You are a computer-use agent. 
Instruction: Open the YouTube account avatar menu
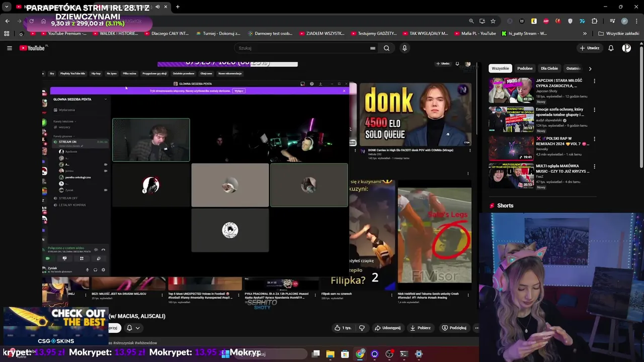pyautogui.click(x=626, y=48)
